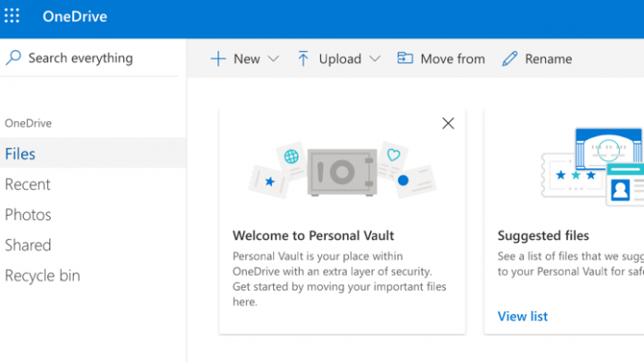Click the New button label
The width and height of the screenshot is (644, 362).
click(x=247, y=58)
